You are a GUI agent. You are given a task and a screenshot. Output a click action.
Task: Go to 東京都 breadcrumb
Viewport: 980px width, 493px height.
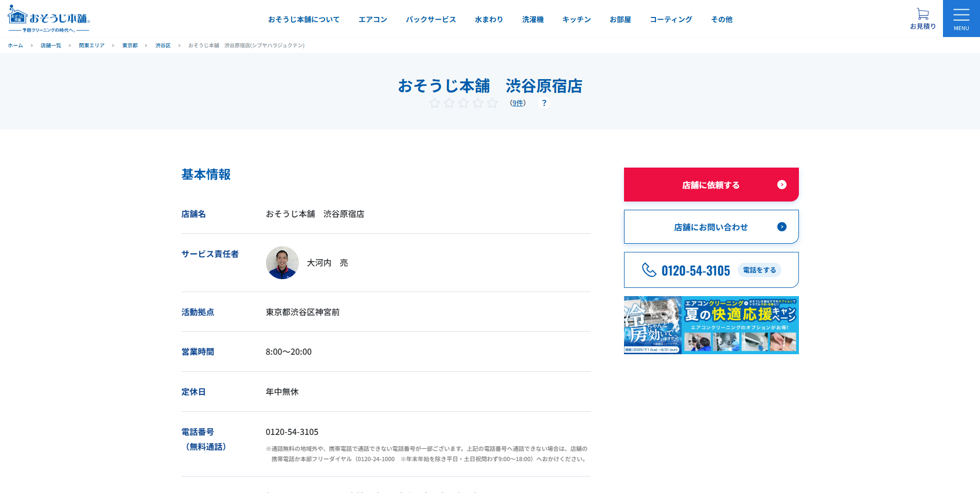pyautogui.click(x=130, y=45)
